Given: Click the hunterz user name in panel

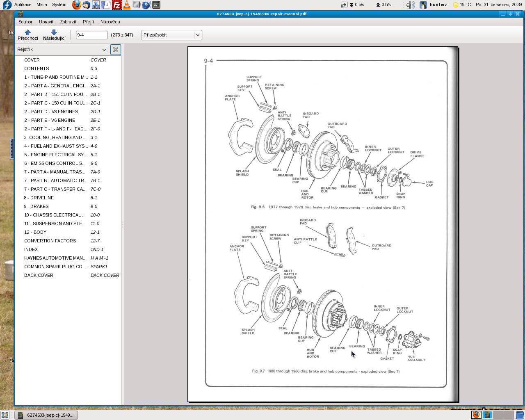Looking at the screenshot, I should tap(438, 5).
